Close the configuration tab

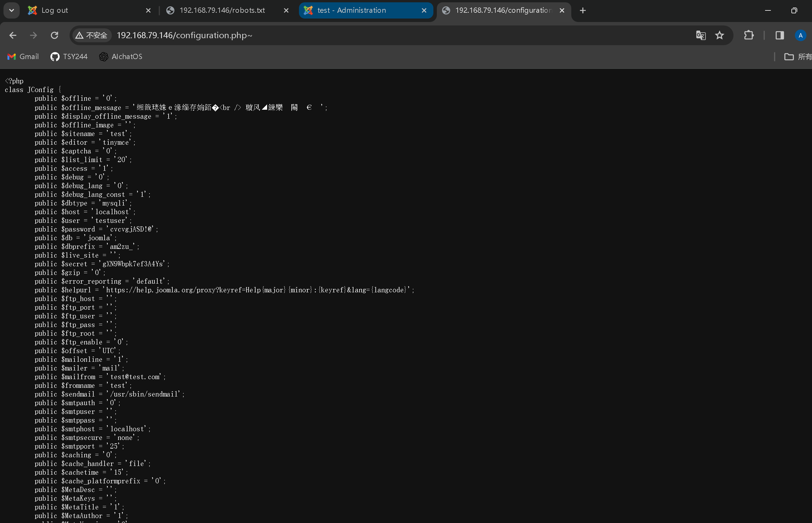pos(562,10)
